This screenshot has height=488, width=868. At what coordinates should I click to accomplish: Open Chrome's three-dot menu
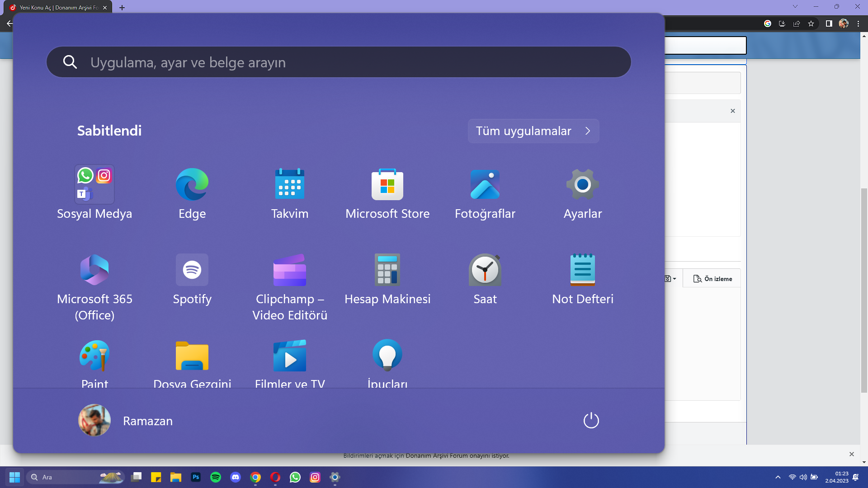pyautogui.click(x=858, y=23)
